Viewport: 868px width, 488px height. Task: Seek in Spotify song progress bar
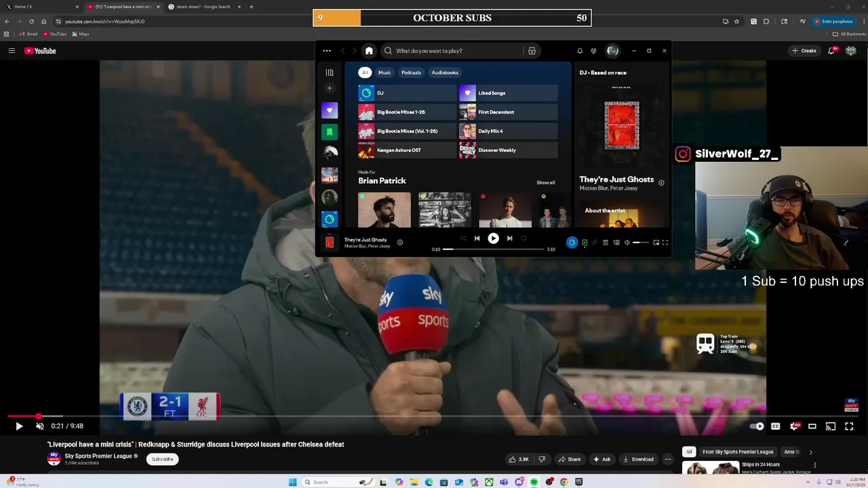tap(494, 249)
